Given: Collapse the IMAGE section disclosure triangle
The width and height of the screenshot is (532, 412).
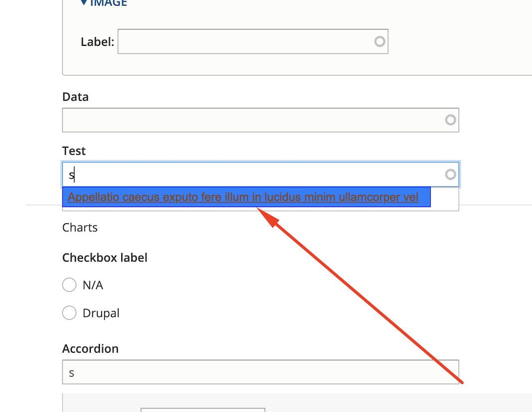Looking at the screenshot, I should (84, 3).
